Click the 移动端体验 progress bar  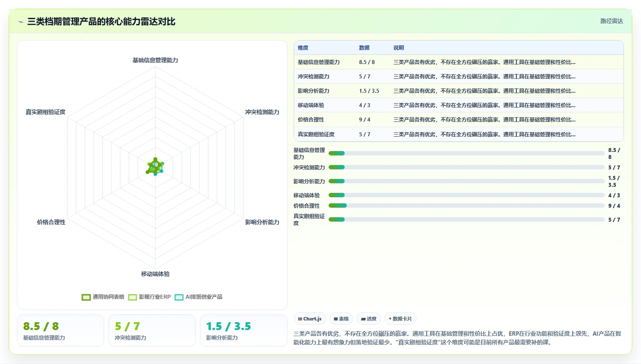tap(467, 195)
